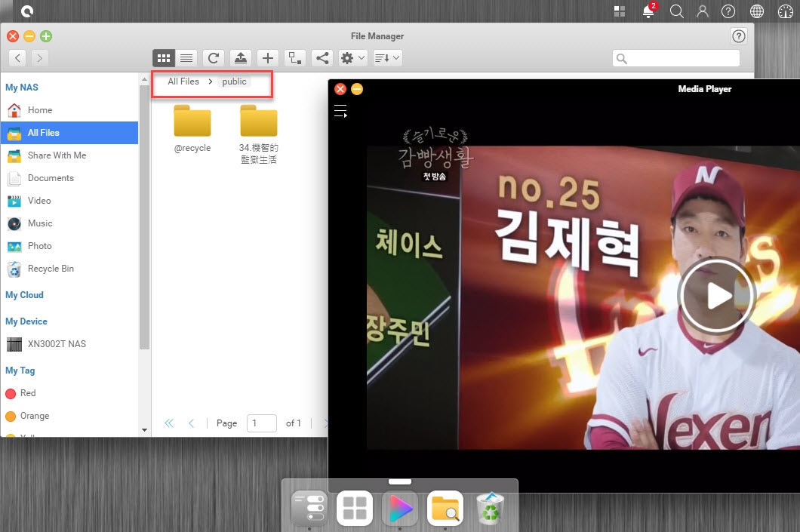800x532 pixels.
Task: Open dashboard gauge icon
Action: [x=785, y=11]
